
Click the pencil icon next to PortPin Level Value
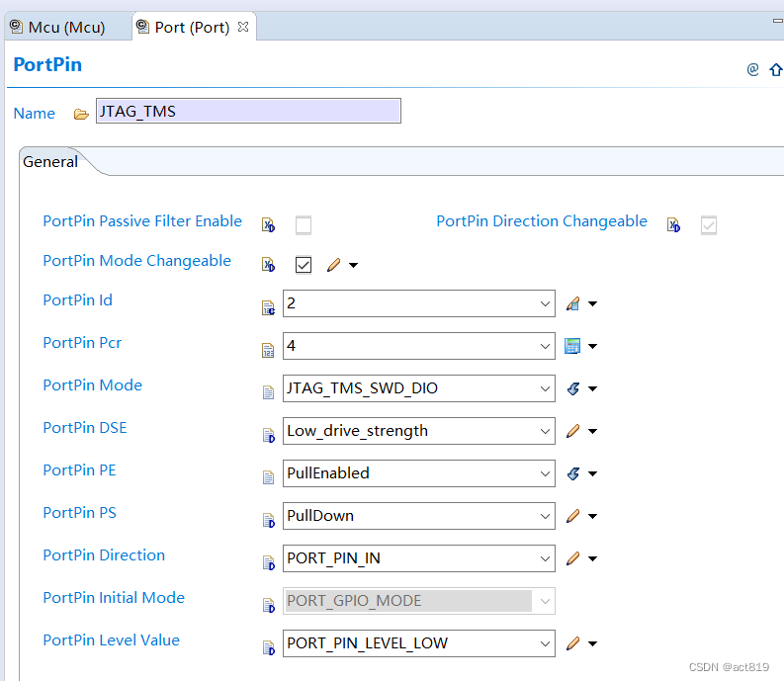[572, 643]
